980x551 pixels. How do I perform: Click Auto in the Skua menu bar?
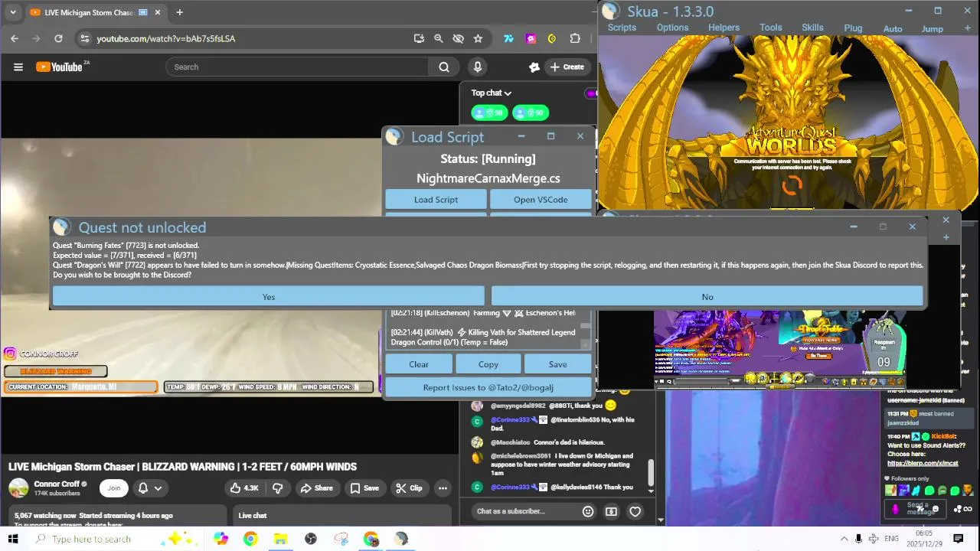click(893, 29)
